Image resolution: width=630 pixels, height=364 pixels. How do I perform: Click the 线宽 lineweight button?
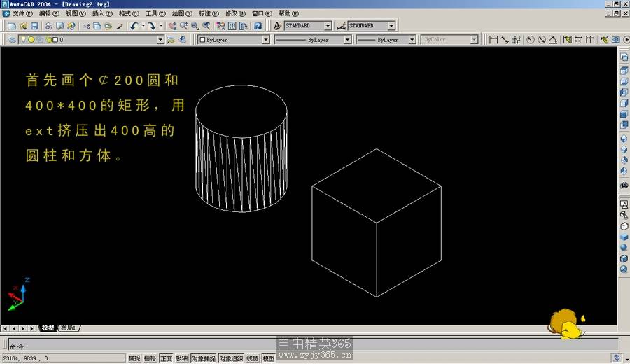(x=252, y=358)
